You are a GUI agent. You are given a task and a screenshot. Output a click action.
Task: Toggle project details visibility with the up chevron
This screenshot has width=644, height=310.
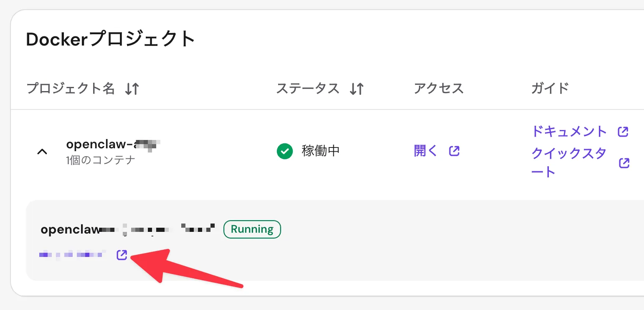coord(42,151)
